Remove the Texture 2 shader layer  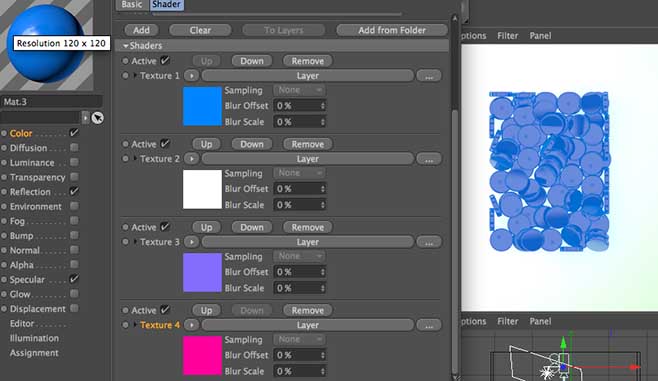click(308, 144)
